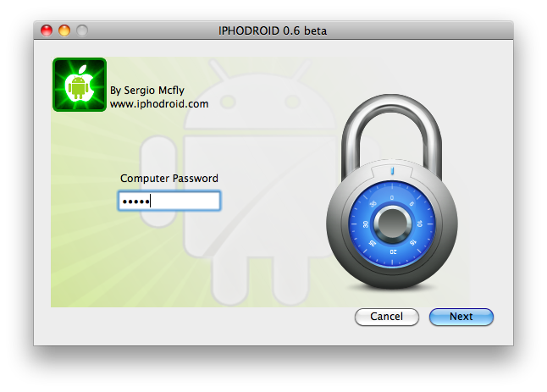Click the disabled gray zoom button
Screen dimensions: 547x392
click(x=82, y=30)
